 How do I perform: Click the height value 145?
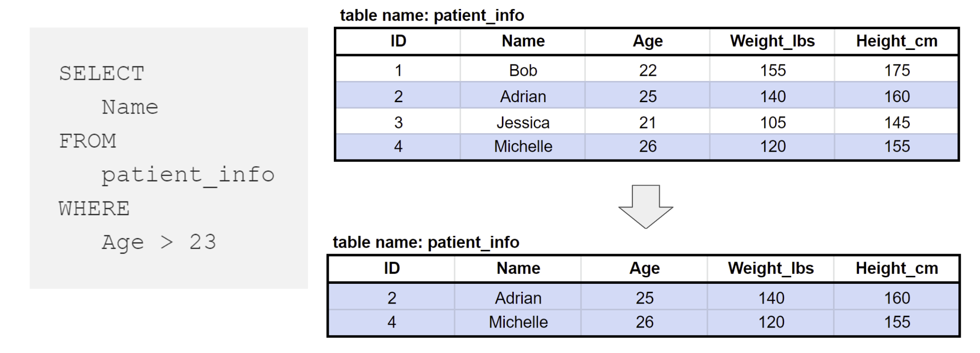[x=897, y=123]
